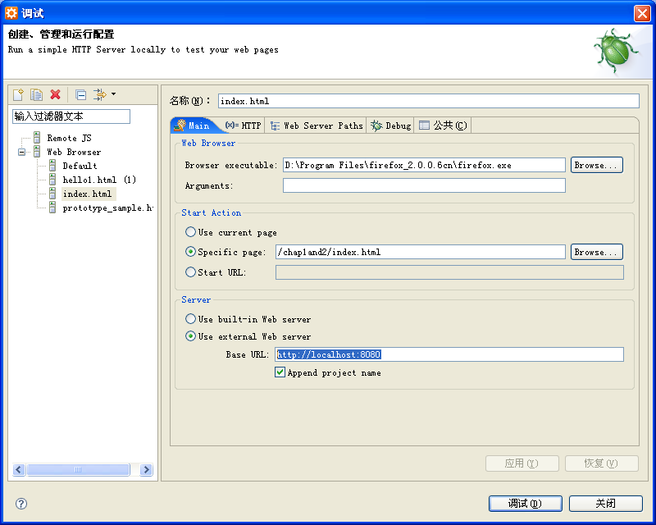The width and height of the screenshot is (656, 525).
Task: Browse for the browser executable
Action: (x=597, y=165)
